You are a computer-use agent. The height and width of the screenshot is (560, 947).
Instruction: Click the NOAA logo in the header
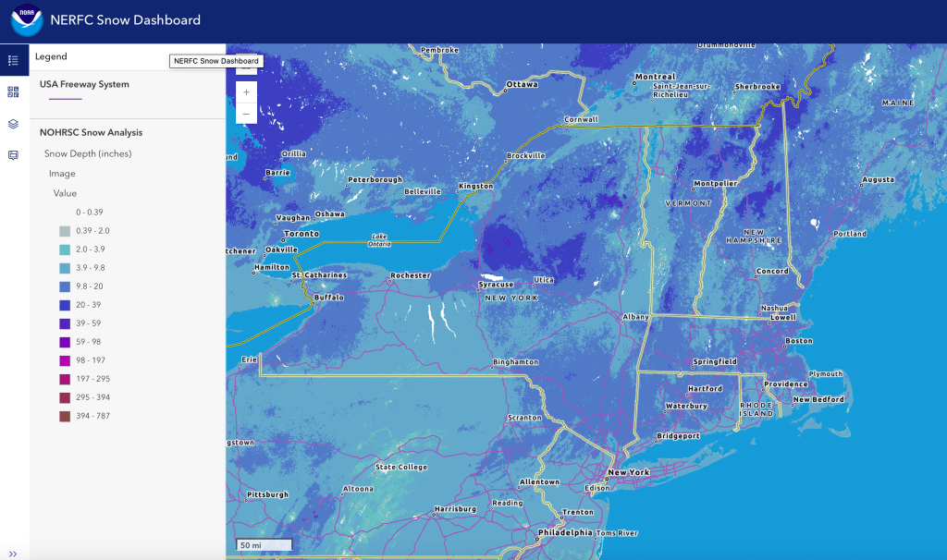click(x=25, y=19)
